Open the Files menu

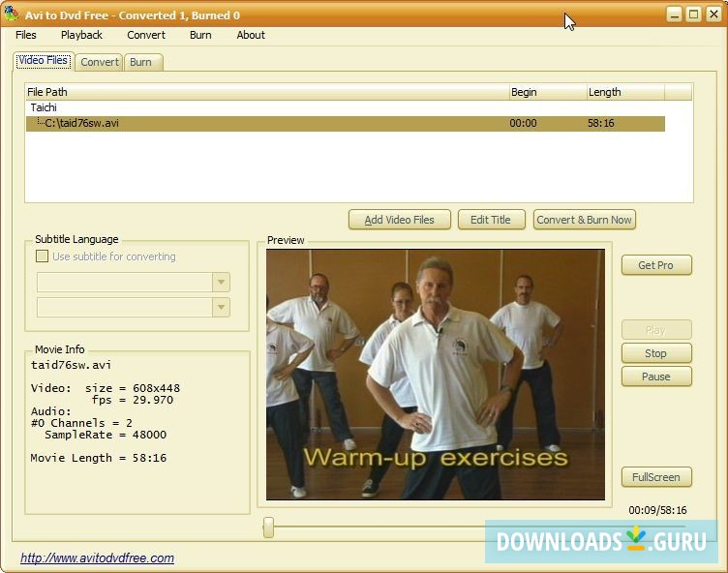coord(25,35)
